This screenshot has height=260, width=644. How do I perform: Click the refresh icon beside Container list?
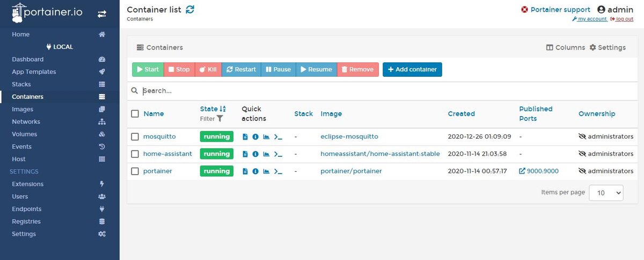pos(190,9)
